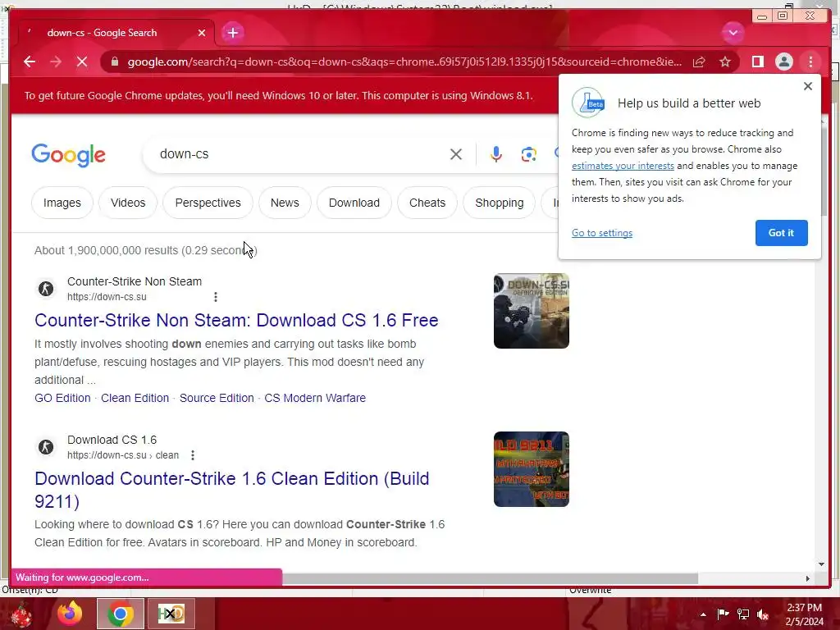
Task: Click the About 1,900,000,000 results text
Action: pos(146,250)
